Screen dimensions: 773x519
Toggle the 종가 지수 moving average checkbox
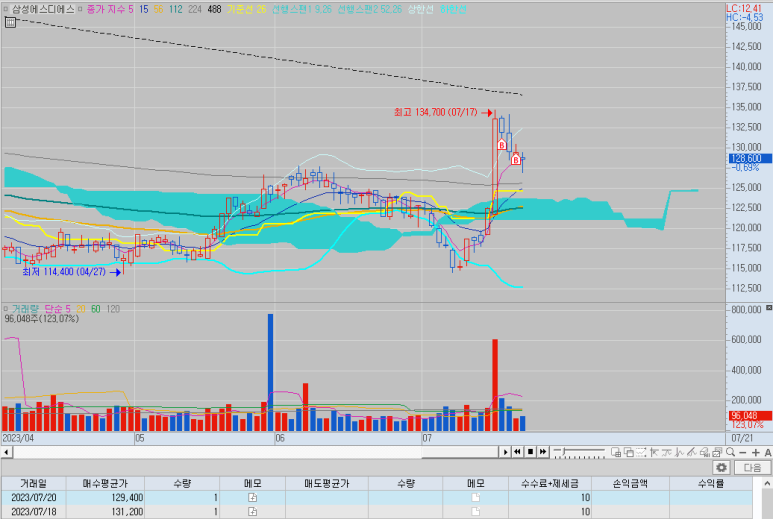(x=80, y=9)
